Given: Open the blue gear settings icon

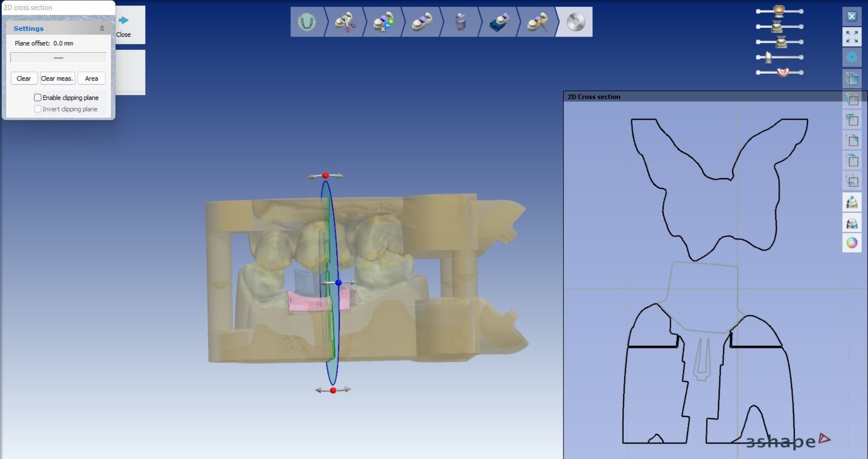Looking at the screenshot, I should tap(852, 57).
